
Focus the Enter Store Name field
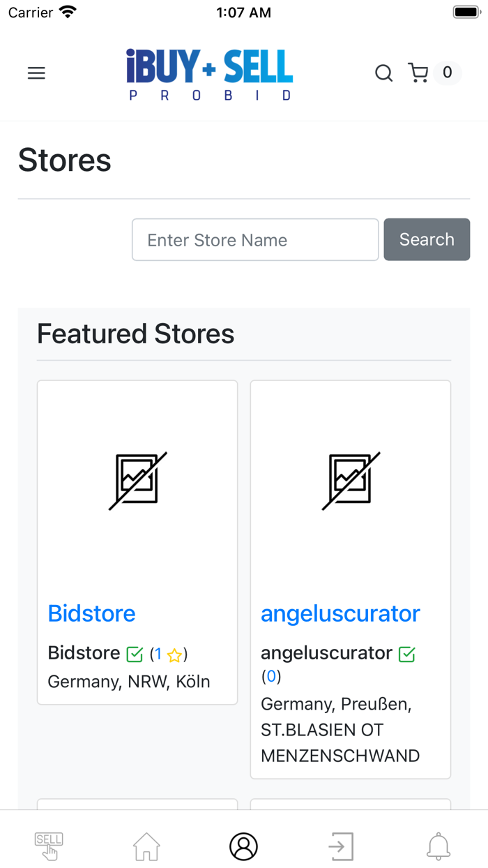click(x=255, y=240)
